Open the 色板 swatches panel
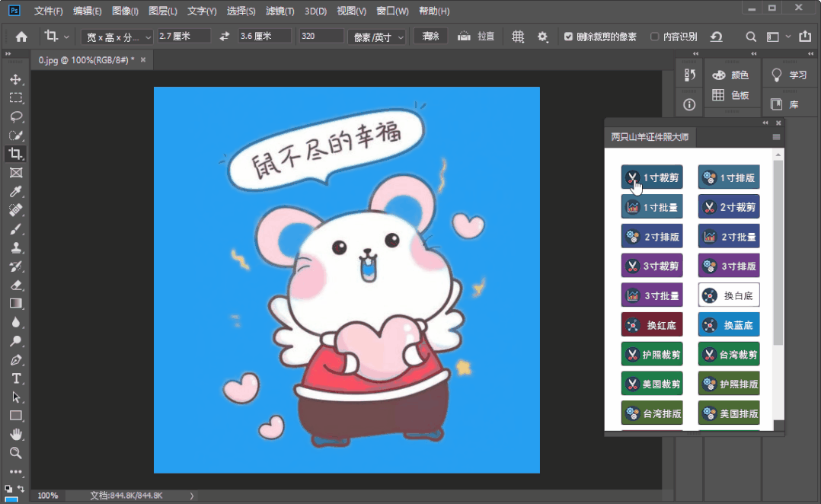821x504 pixels. (731, 95)
